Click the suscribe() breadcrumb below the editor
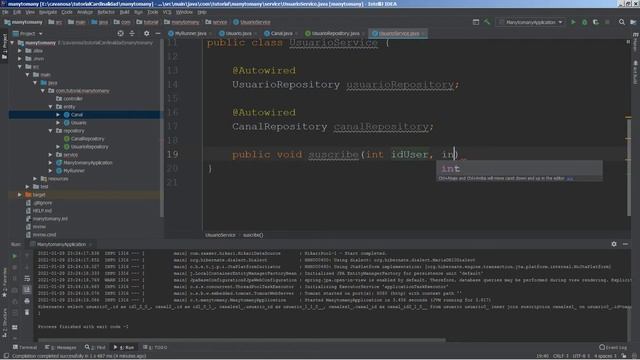640x360 pixels. [253, 235]
